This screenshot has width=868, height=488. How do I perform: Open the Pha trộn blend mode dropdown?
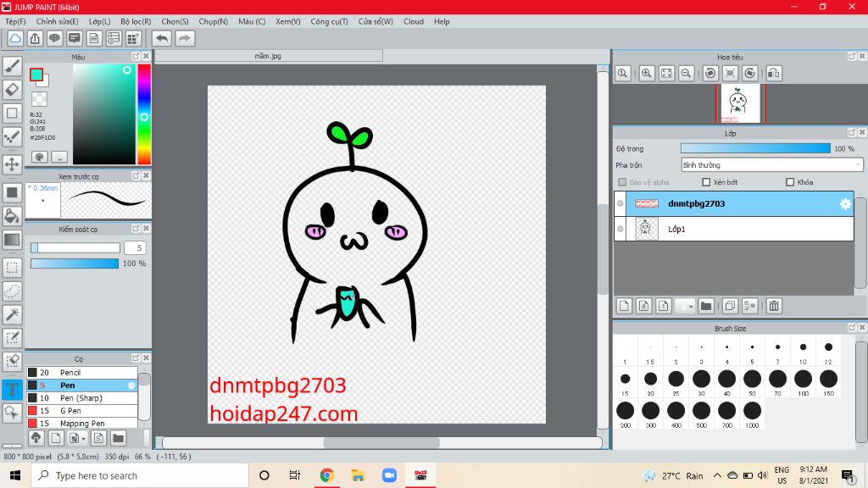pos(771,165)
